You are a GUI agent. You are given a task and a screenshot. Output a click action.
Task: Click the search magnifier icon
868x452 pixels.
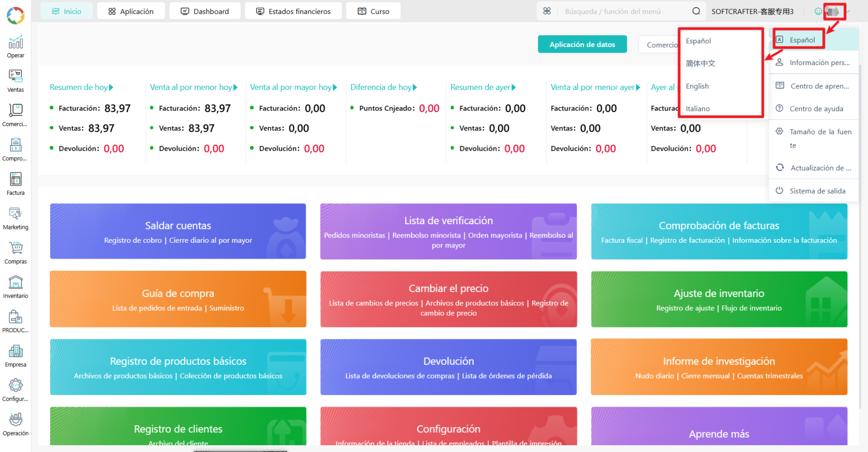point(696,11)
